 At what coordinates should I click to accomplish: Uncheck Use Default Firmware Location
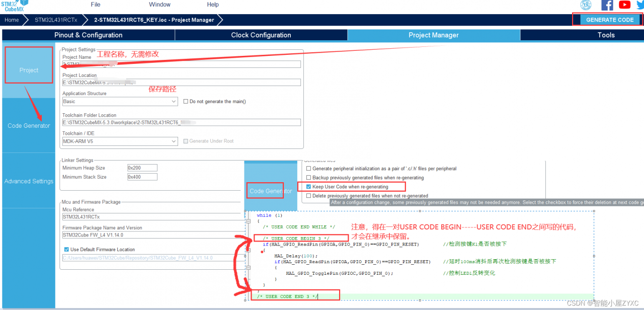[66, 250]
